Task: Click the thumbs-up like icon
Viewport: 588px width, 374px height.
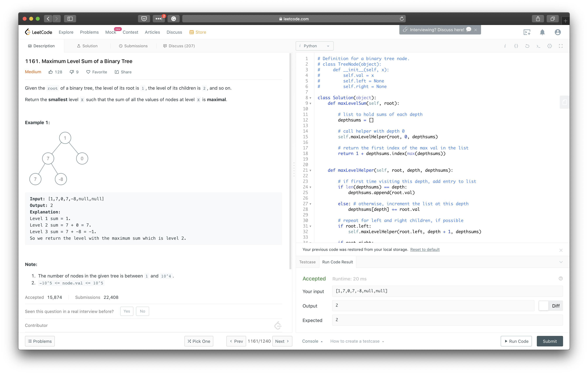Action: (x=51, y=72)
